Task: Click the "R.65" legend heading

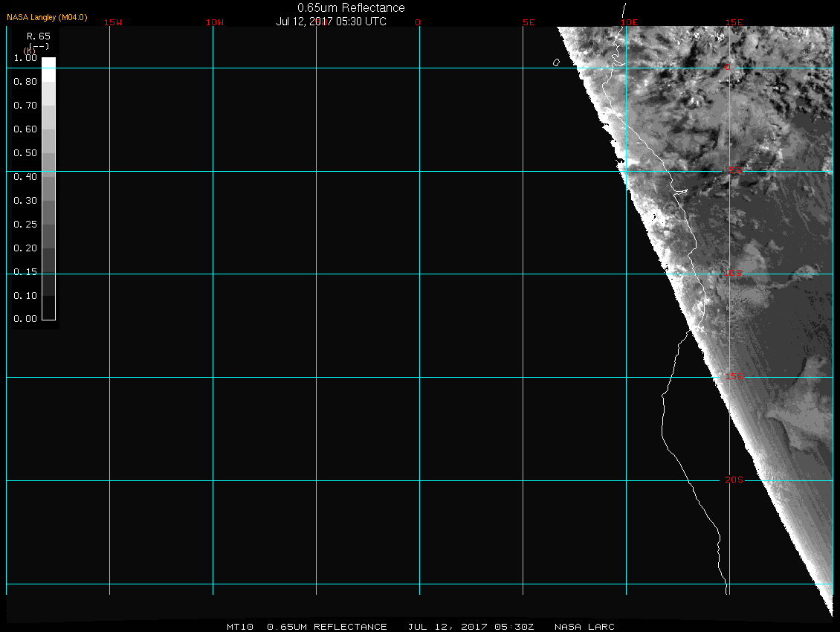Action: click(39, 36)
